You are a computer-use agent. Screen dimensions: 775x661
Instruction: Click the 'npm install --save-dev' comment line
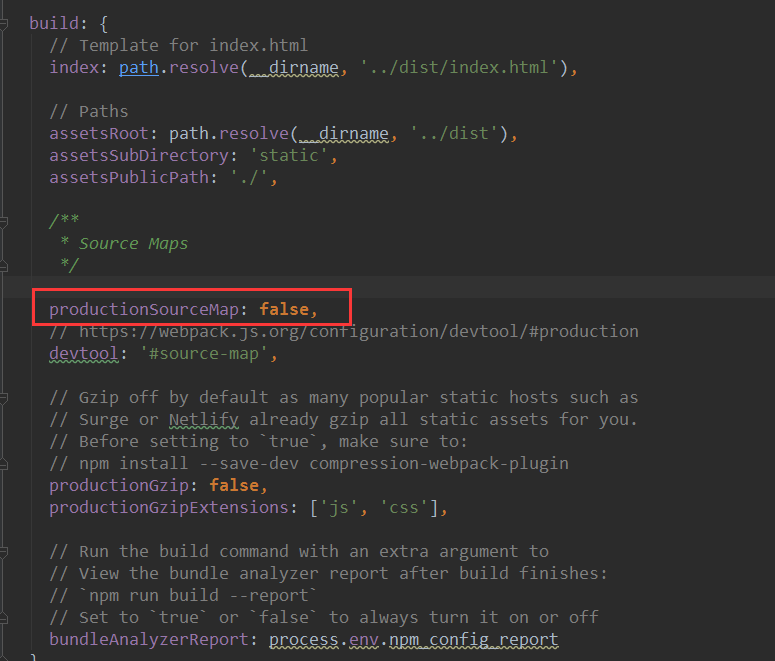coord(309,464)
